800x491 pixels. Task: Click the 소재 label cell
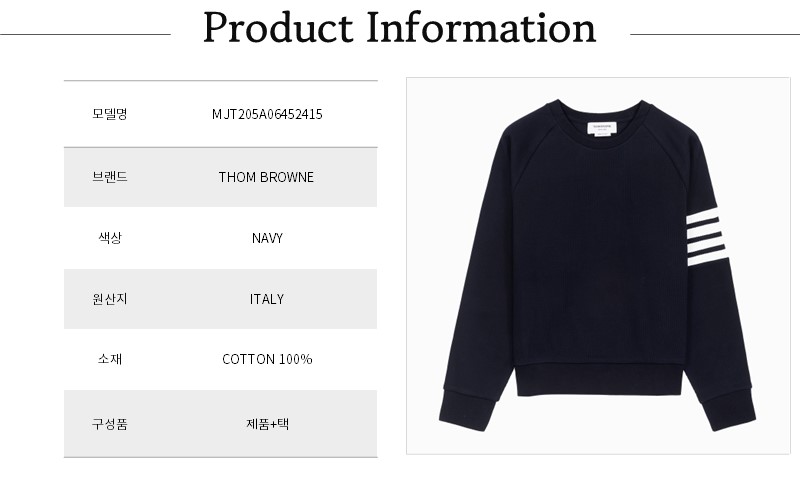click(x=109, y=359)
